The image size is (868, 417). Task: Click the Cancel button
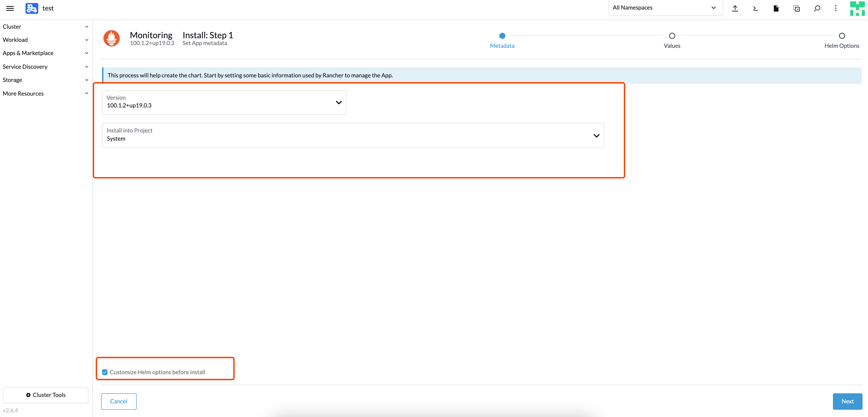point(119,401)
